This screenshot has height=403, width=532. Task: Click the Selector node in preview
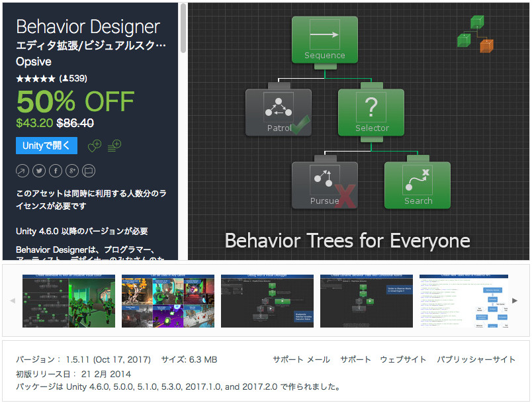[x=371, y=112]
